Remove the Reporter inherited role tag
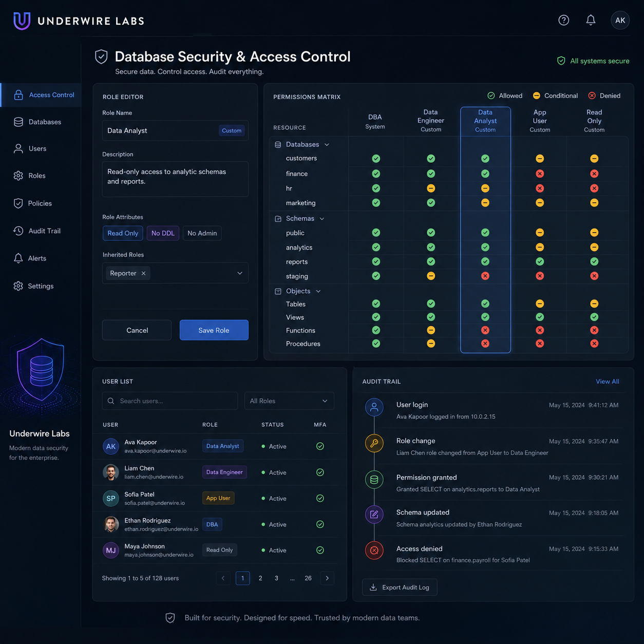The height and width of the screenshot is (644, 644). 143,273
